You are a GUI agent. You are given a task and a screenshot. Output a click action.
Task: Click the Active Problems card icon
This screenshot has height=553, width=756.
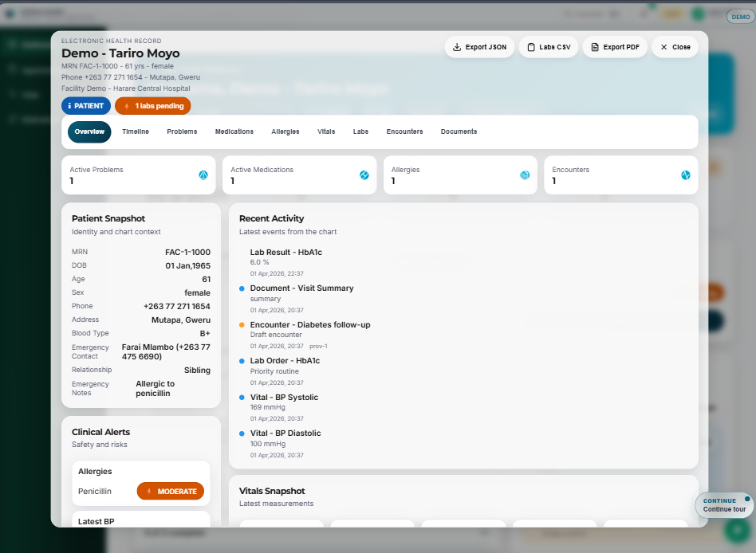pos(204,175)
